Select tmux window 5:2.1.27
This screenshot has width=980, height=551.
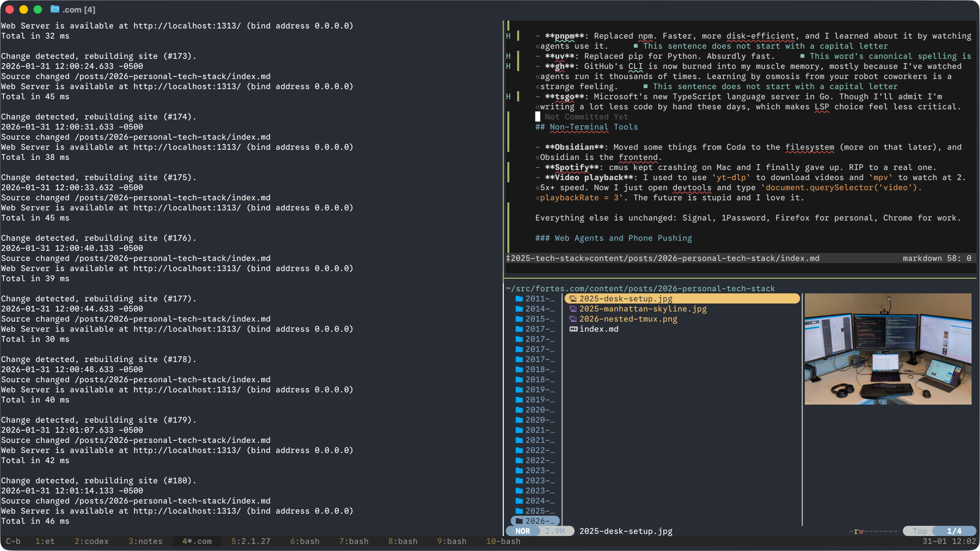point(251,541)
